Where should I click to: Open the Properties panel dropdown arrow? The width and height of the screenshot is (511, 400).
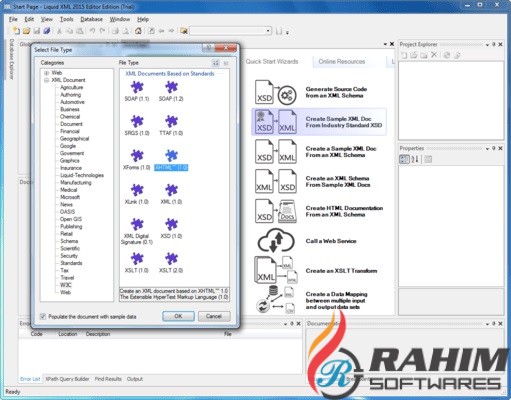pos(487,148)
